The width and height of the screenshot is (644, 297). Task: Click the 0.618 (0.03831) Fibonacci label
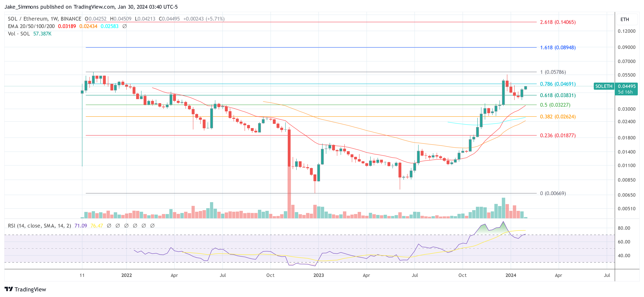coord(558,95)
